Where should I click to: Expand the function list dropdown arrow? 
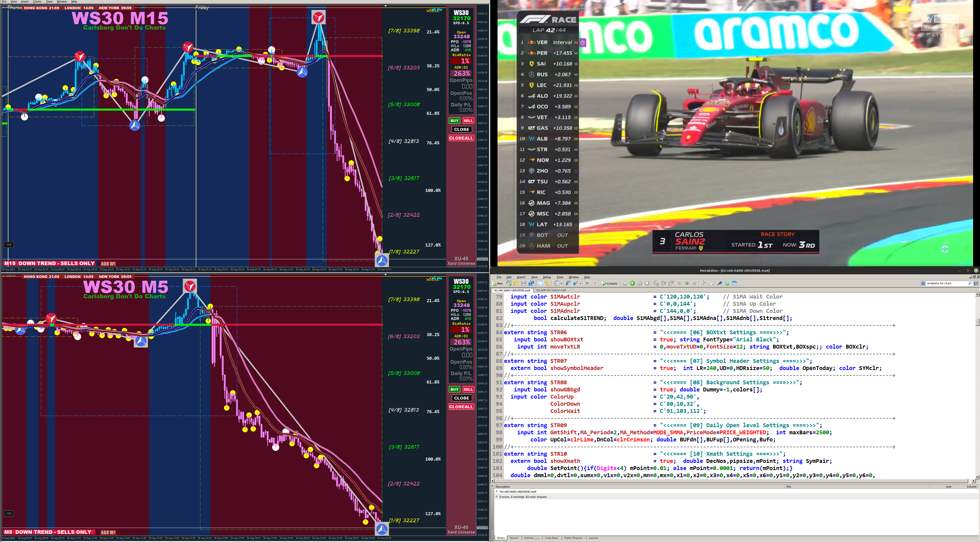click(580, 284)
